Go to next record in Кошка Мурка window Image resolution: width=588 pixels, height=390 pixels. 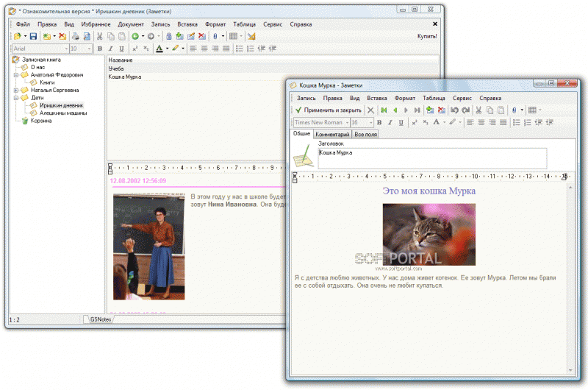406,110
